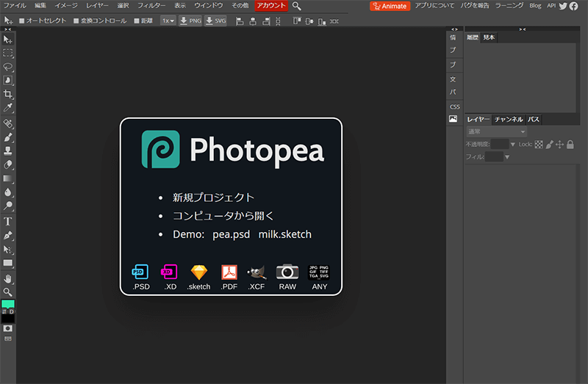The image size is (588, 384).
Task: Select the Hand tool
Action: tap(8, 279)
